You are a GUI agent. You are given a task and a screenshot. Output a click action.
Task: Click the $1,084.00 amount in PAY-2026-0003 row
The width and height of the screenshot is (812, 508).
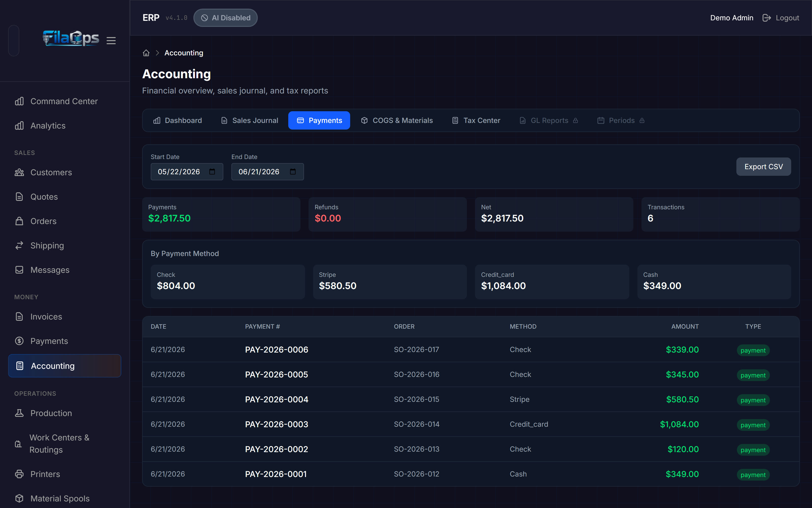pyautogui.click(x=679, y=424)
